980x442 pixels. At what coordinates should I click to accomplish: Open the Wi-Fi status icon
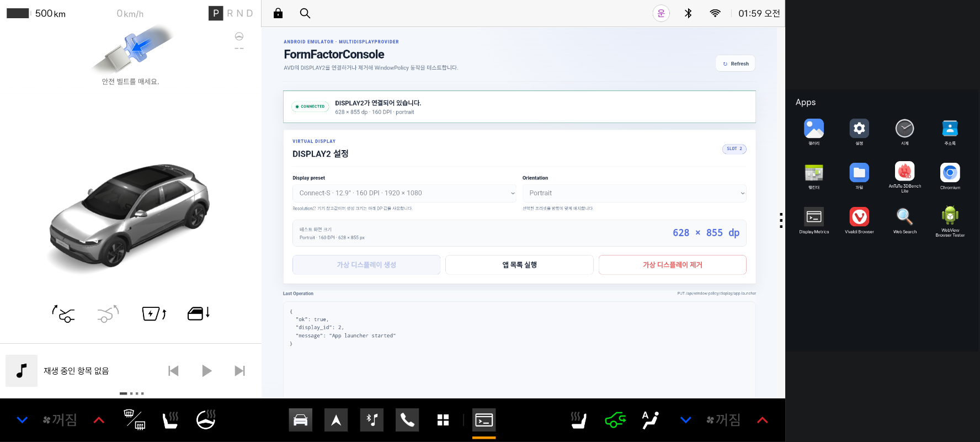click(x=715, y=13)
